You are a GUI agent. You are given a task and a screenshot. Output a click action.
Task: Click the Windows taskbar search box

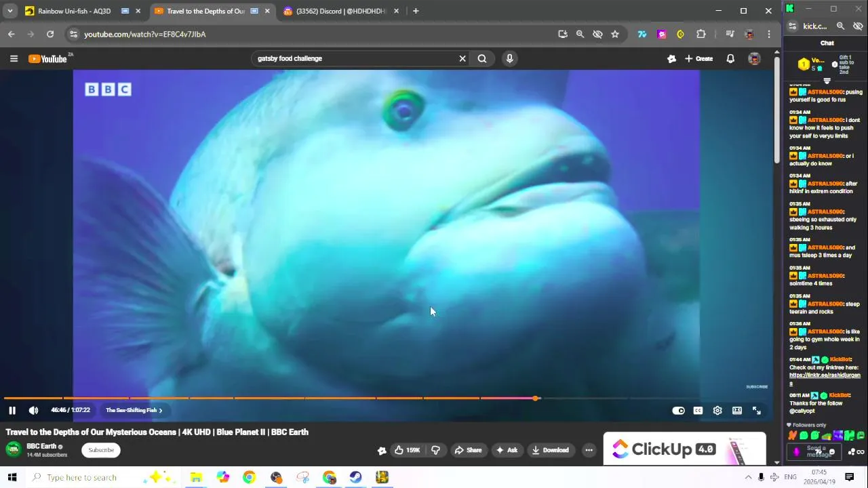[x=102, y=477]
